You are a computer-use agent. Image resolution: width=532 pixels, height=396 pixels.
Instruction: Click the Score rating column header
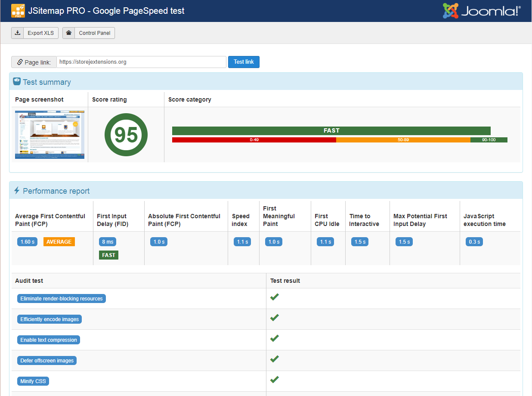tap(109, 99)
